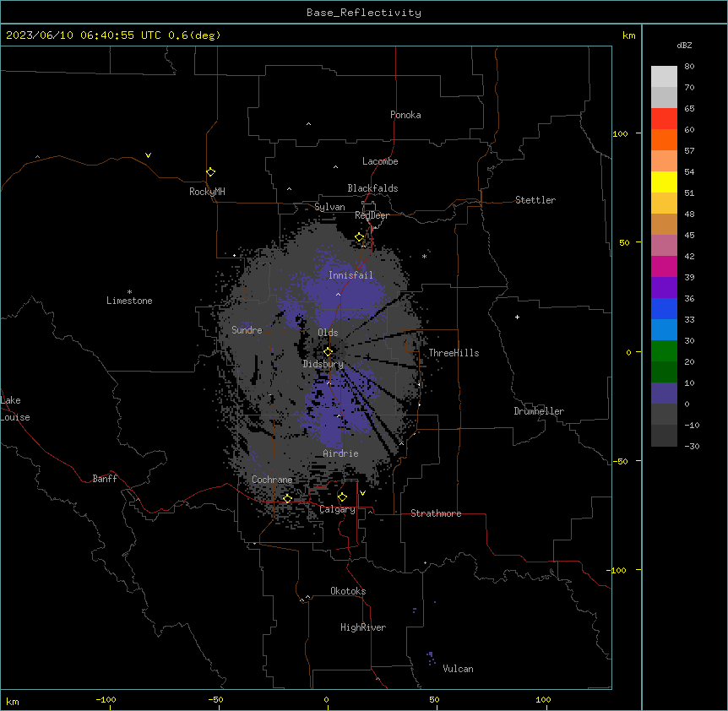Click the Base_Reflectivity title
728x711 pixels.
(x=364, y=13)
